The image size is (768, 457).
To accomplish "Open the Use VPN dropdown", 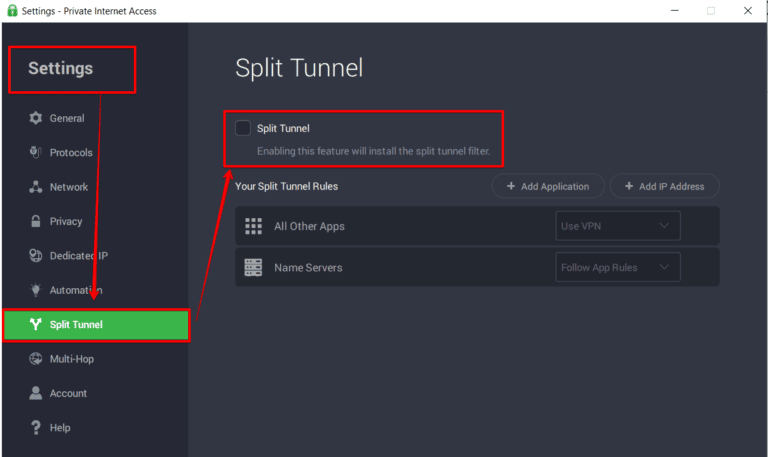I will 617,226.
